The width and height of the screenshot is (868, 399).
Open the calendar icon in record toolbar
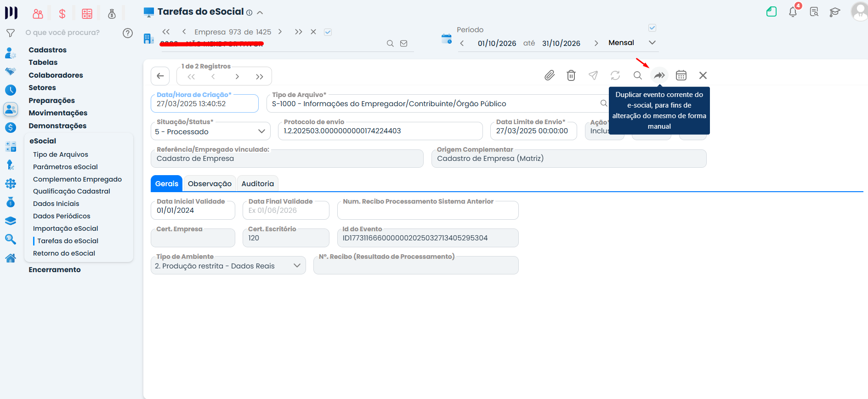[681, 75]
